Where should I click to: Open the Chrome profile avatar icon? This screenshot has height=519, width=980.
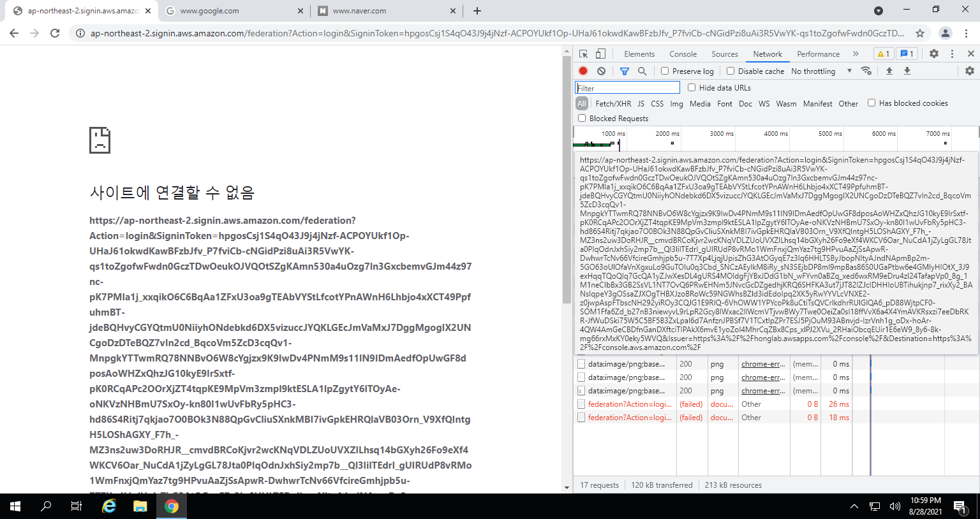tap(946, 33)
